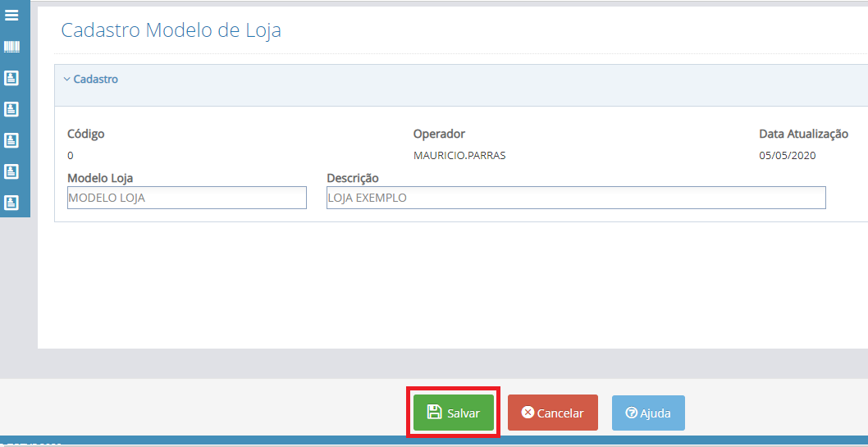The height and width of the screenshot is (447, 868).
Task: Save the record with Salvar
Action: (x=454, y=413)
